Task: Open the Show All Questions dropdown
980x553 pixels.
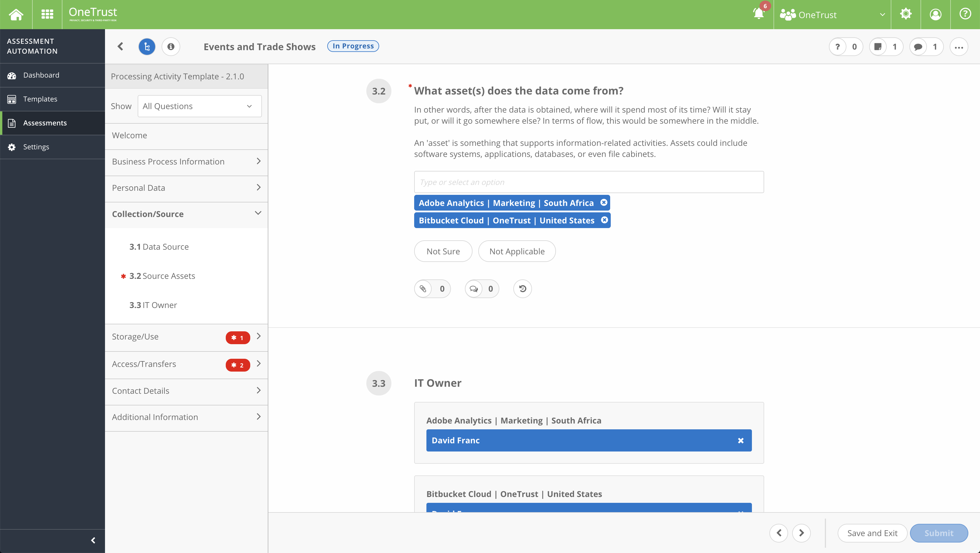Action: coord(199,106)
